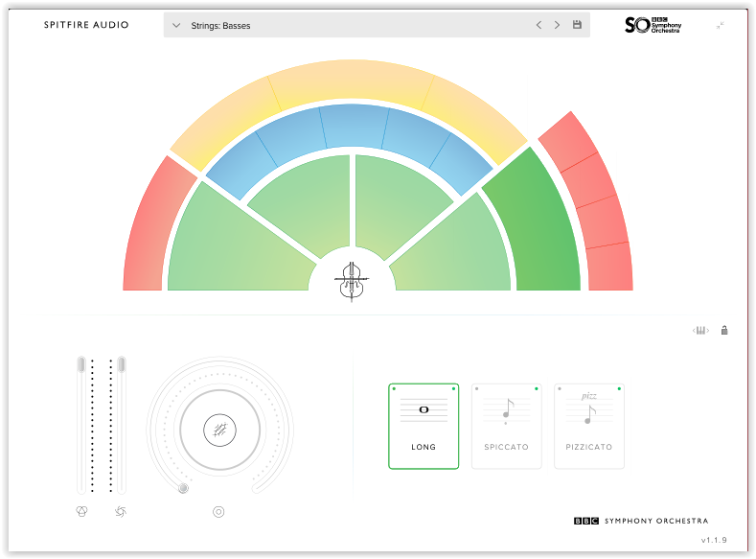Click the BBC Symphony Orchestra logo at bottom

click(x=641, y=521)
